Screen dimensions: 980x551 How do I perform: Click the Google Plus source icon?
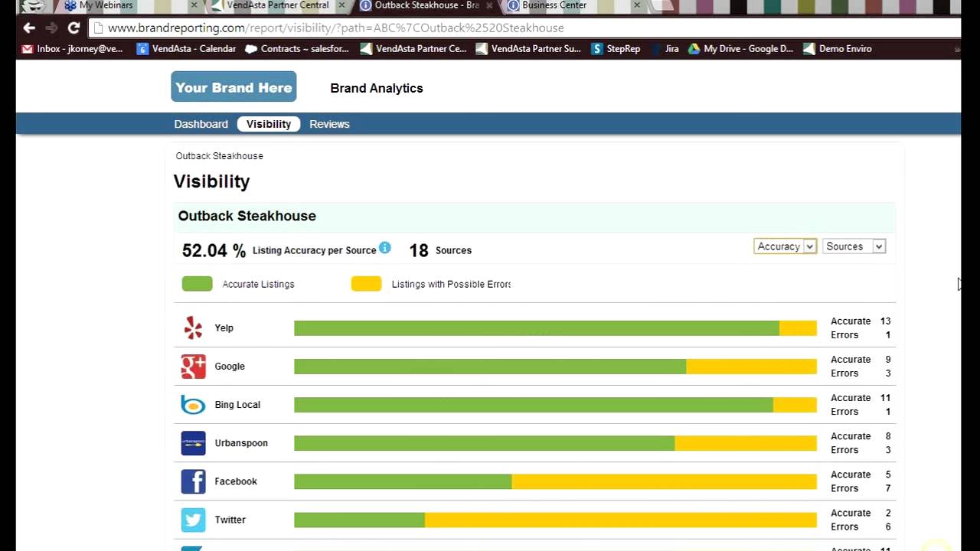coord(193,367)
